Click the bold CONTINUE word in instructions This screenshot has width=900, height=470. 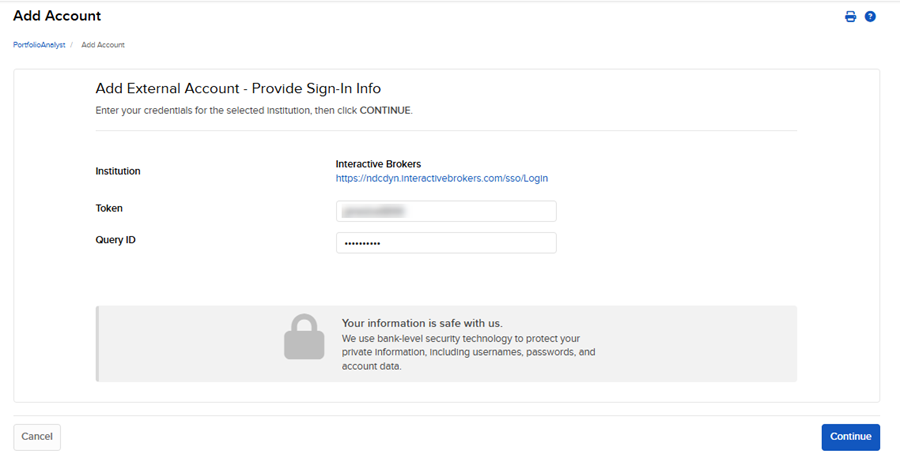click(384, 110)
